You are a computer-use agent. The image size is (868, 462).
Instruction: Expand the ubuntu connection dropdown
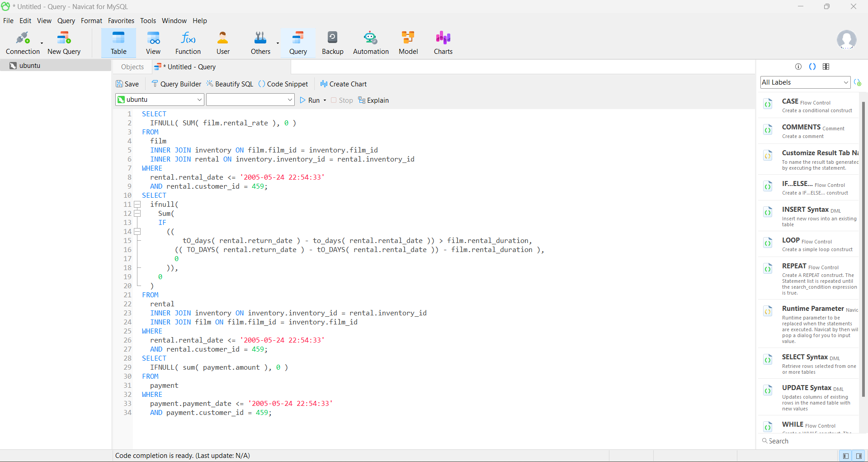(x=199, y=100)
